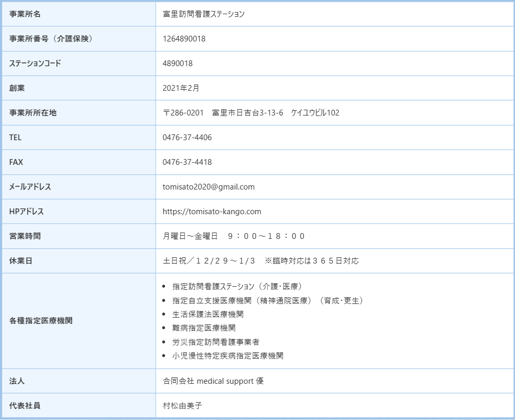This screenshot has width=515, height=420.
Task: Select the office number 1264890018
Action: (x=184, y=39)
